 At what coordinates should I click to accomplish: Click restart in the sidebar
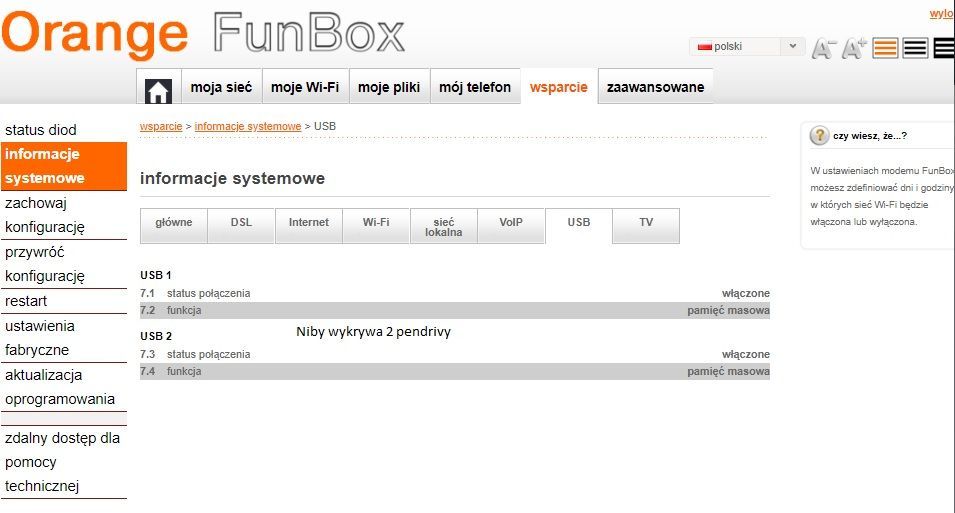(63, 301)
